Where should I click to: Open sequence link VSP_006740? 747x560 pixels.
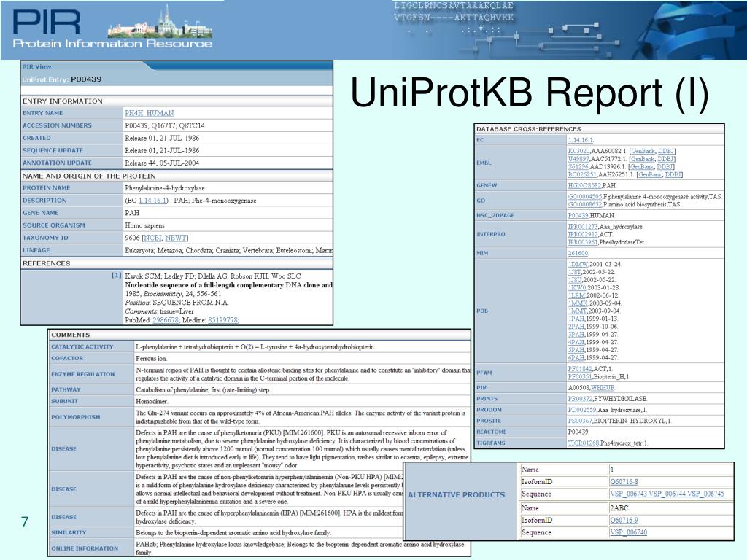(628, 532)
